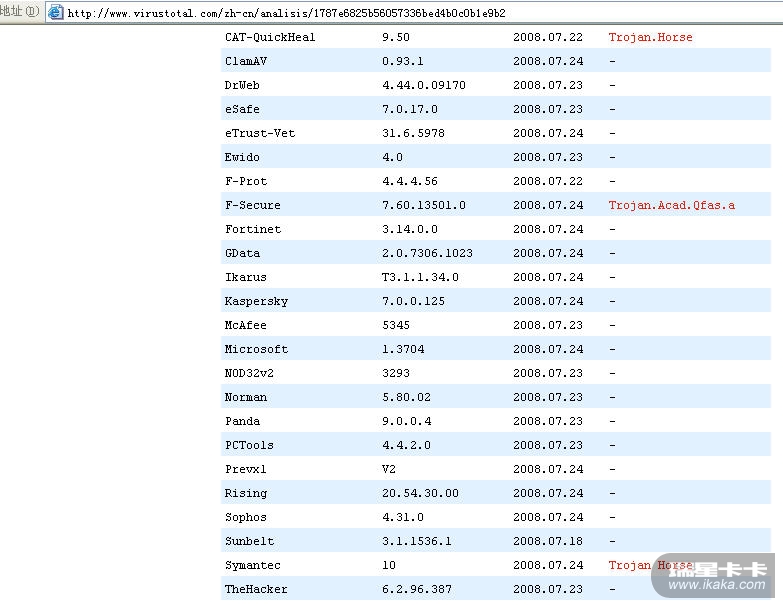Click F-Prot version 4.4.4.56

[x=409, y=181]
